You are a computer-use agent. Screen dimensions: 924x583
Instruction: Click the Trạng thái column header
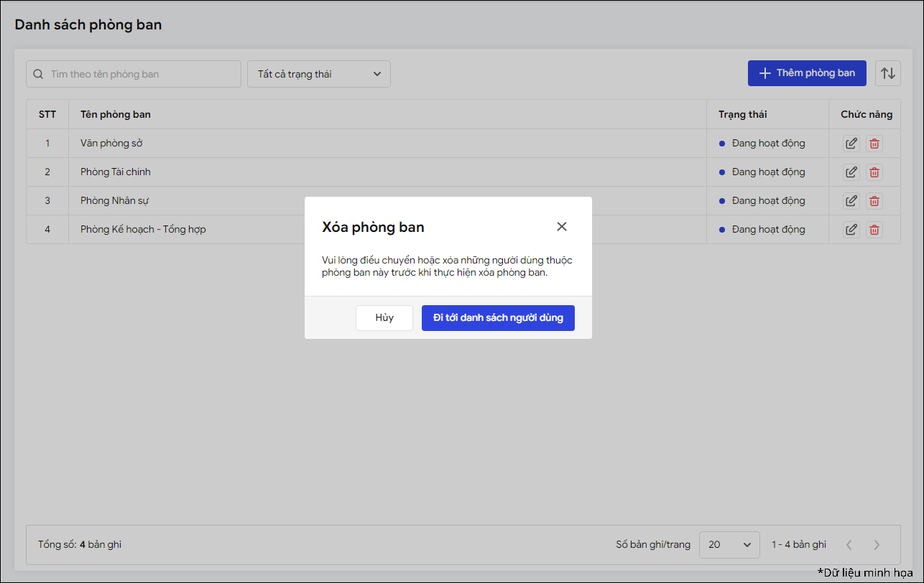[742, 115]
